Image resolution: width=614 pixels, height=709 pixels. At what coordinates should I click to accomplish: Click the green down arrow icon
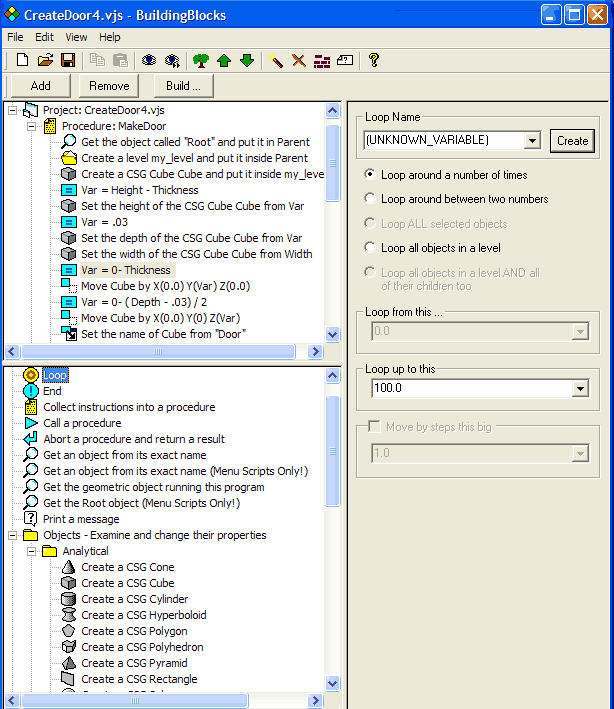[x=246, y=61]
